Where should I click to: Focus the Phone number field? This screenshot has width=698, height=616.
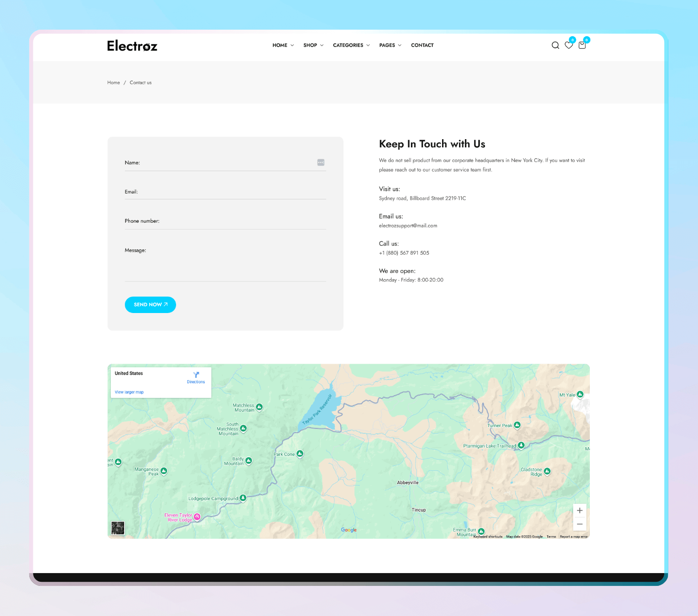225,221
